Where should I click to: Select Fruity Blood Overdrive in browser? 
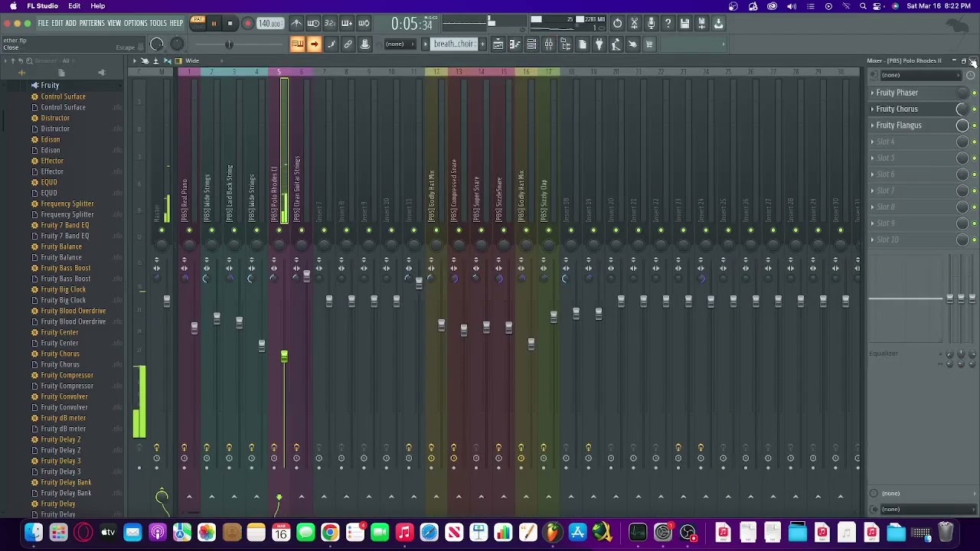[73, 311]
